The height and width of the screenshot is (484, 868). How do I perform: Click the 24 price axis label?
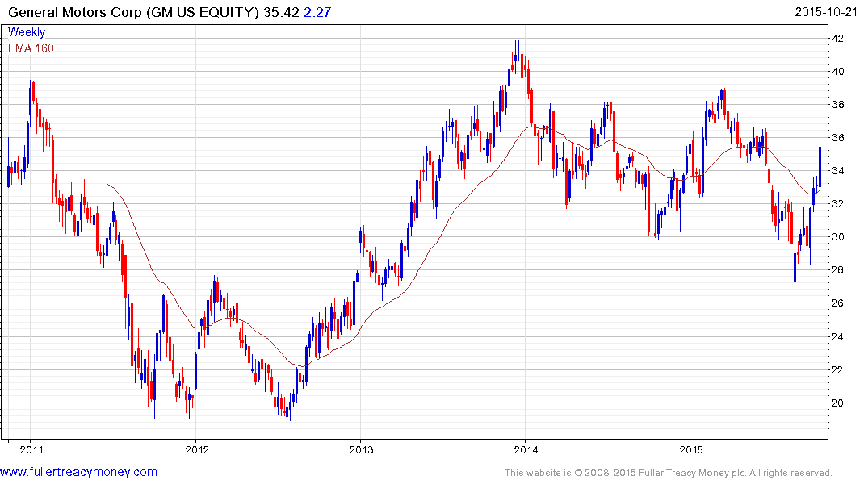point(838,336)
